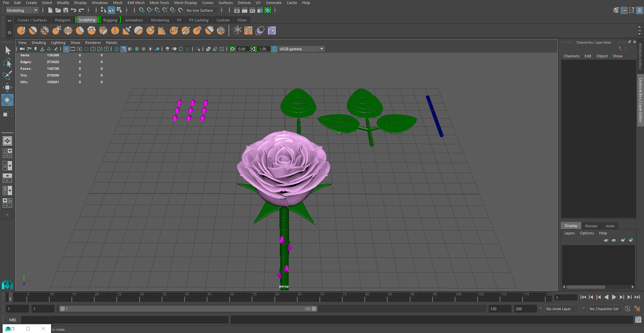
Task: Open the Modeling menu set dropdown
Action: coord(35,10)
